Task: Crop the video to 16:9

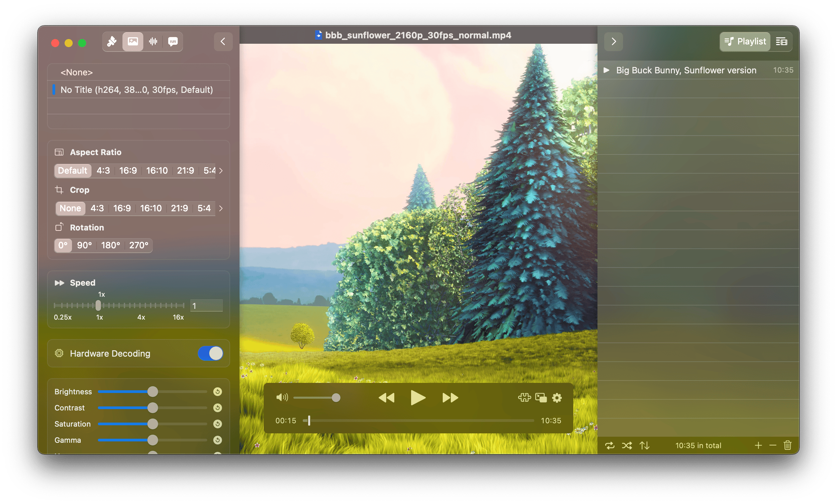Action: [x=122, y=208]
